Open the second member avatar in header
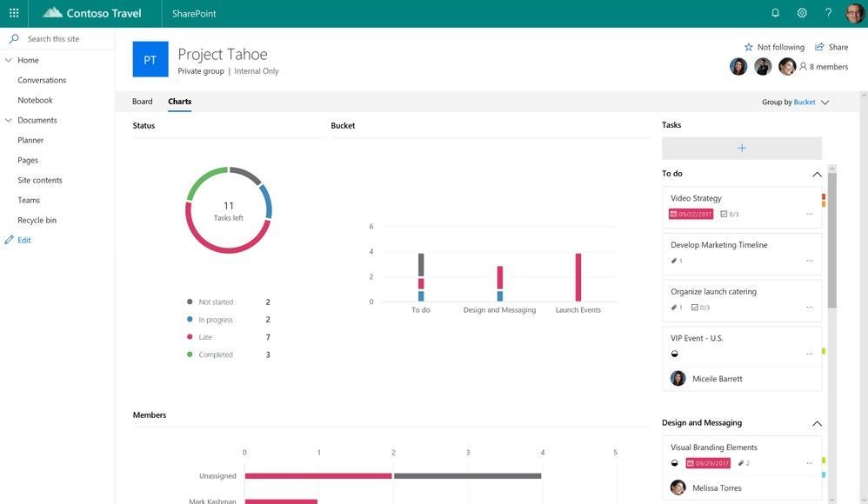Image resolution: width=868 pixels, height=504 pixels. tap(762, 66)
